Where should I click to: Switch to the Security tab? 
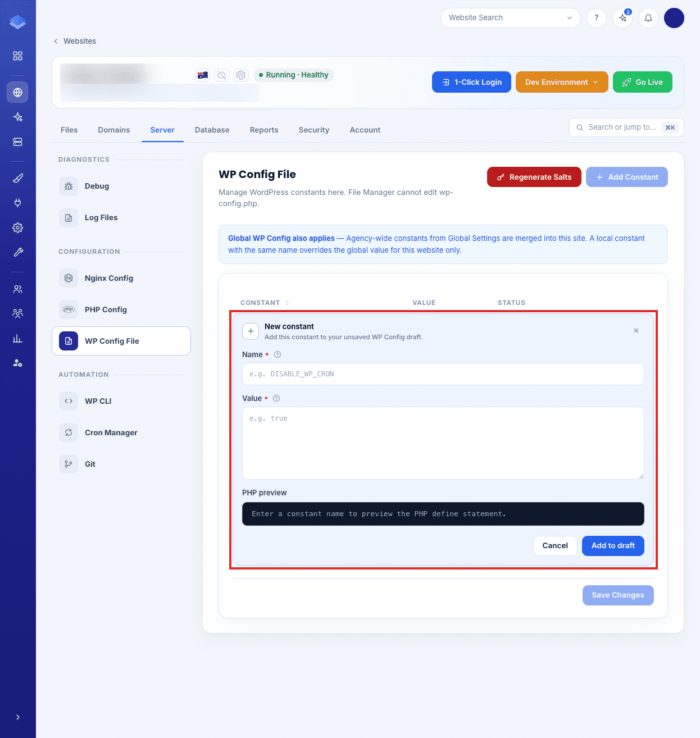[x=314, y=130]
